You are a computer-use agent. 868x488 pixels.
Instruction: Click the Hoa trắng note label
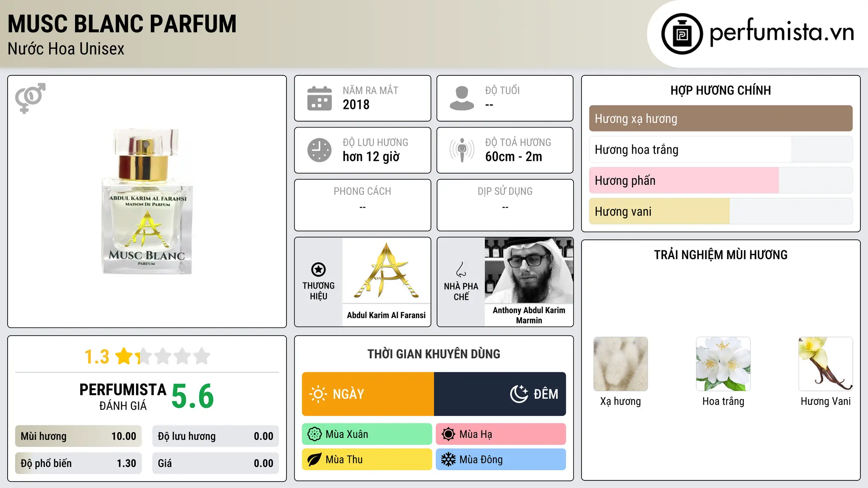point(723,401)
